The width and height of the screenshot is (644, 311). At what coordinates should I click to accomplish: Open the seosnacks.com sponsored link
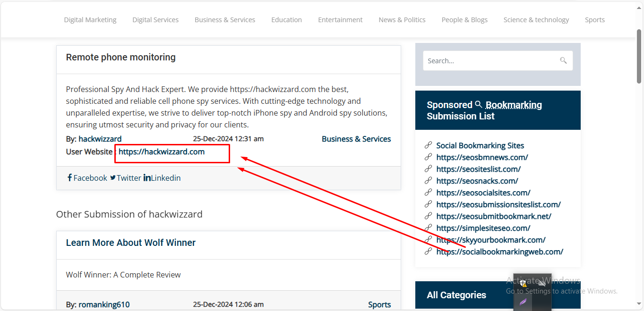tap(477, 181)
